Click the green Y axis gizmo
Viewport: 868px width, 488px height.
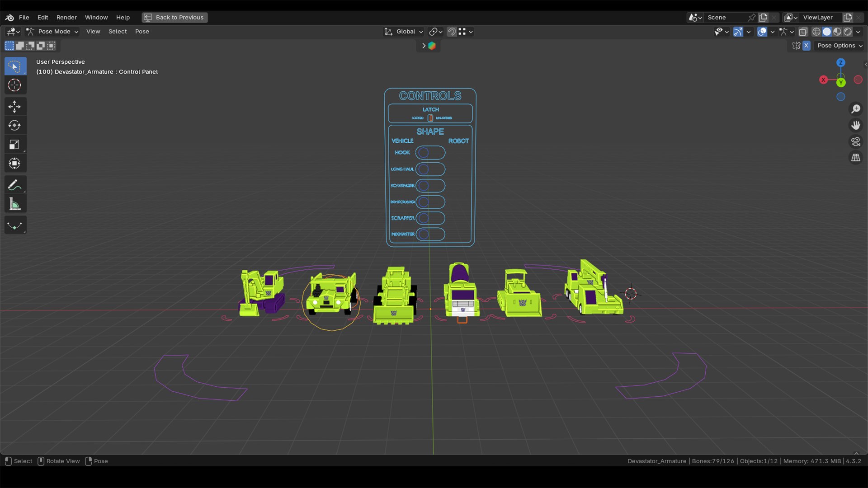pos(841,83)
